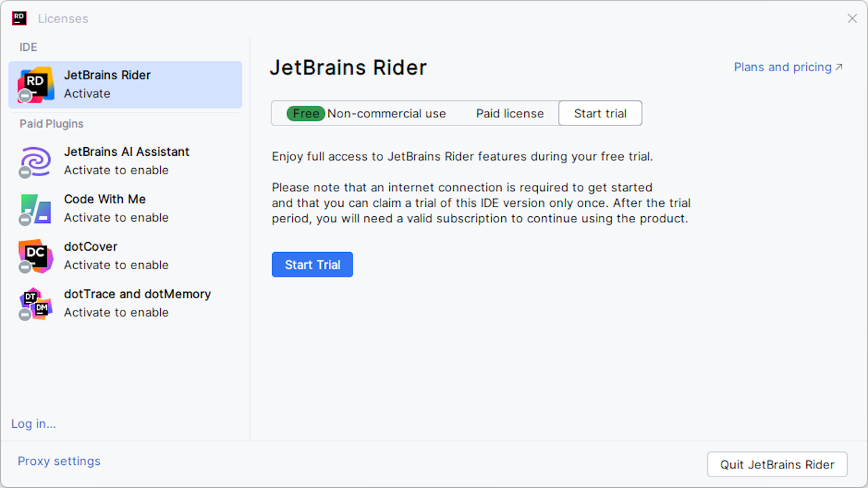
Task: Close the Licenses dialog
Action: pos(852,18)
